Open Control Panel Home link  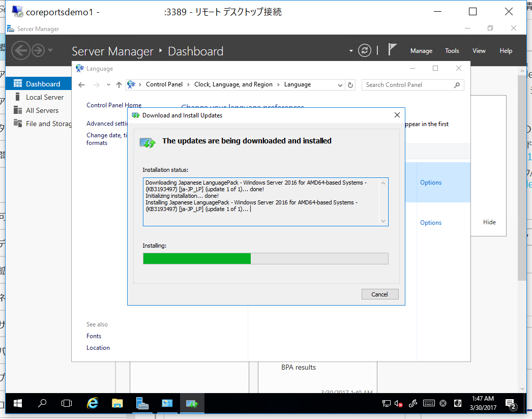tap(114, 105)
